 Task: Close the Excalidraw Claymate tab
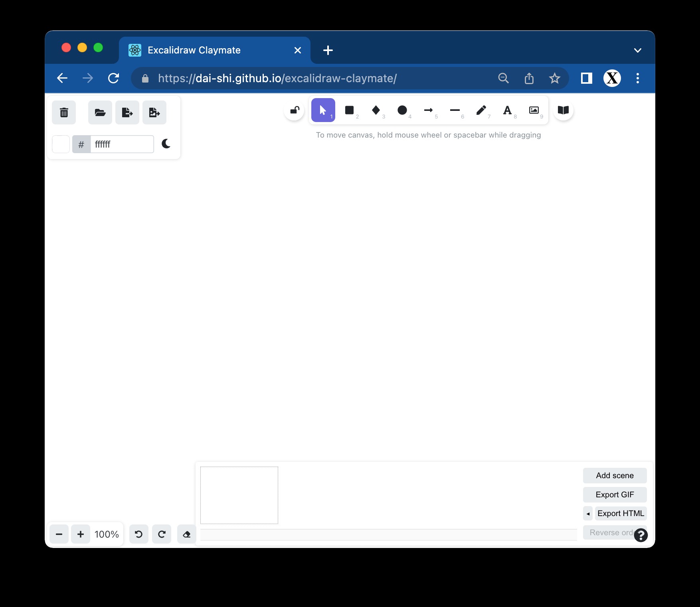coord(298,50)
